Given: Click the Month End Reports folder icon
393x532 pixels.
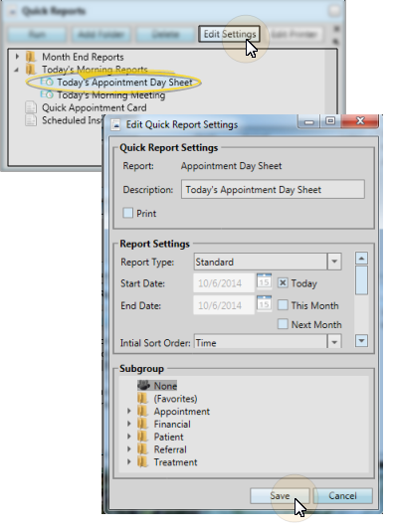Looking at the screenshot, I should pos(31,57).
